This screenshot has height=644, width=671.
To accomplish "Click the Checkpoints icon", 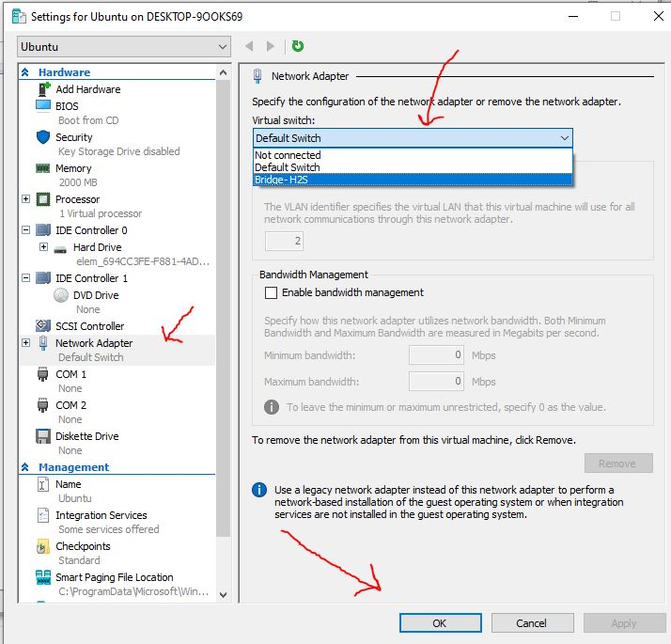I will point(42,546).
